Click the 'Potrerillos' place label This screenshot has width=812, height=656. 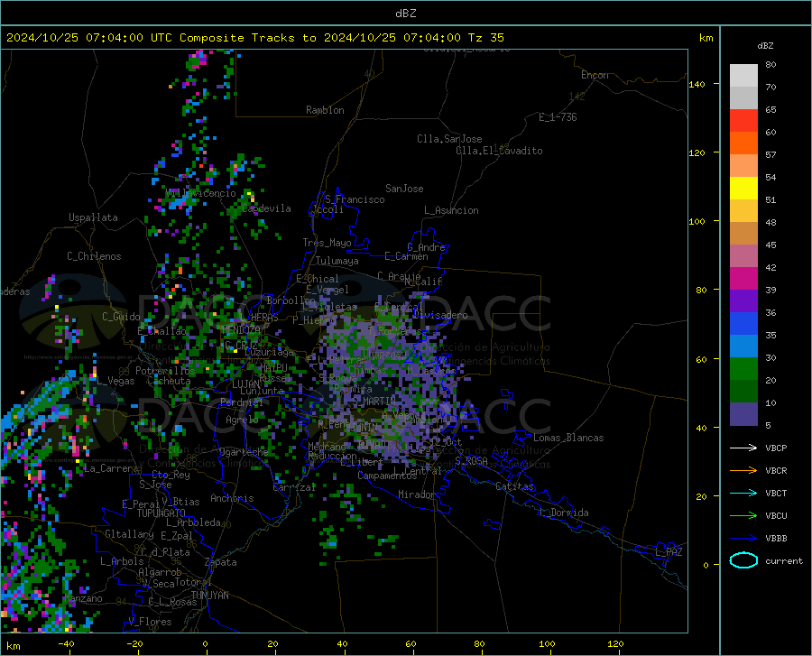[165, 371]
